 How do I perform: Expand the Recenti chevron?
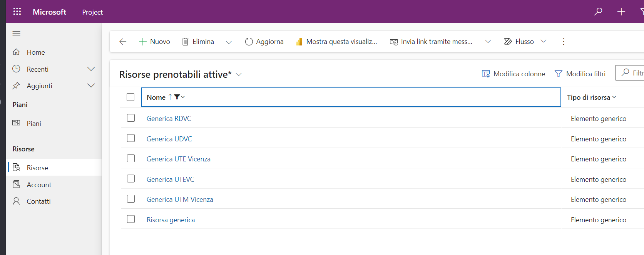[91, 69]
